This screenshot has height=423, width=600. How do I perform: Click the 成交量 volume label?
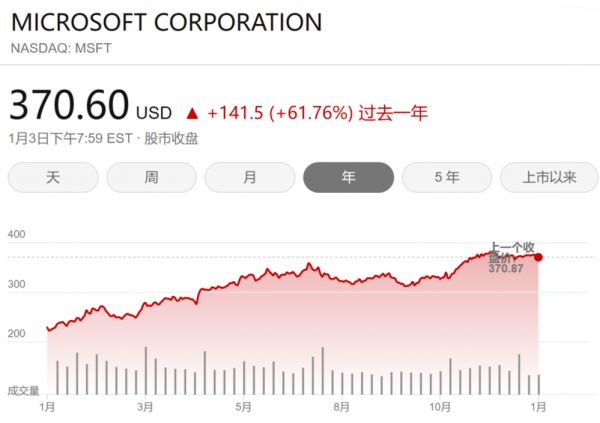(23, 389)
